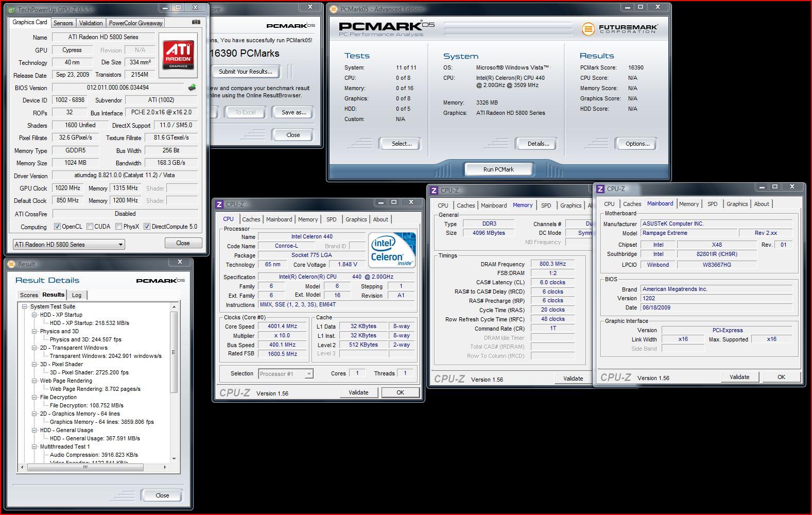Select the Audio Compression: 3916.823 KB/s row
This screenshot has height=515, width=812.
coord(94,455)
